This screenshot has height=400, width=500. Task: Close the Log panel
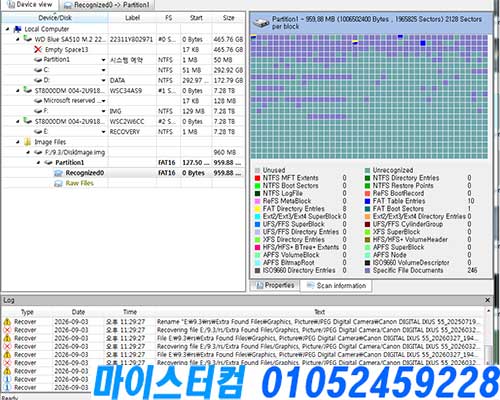[487, 300]
